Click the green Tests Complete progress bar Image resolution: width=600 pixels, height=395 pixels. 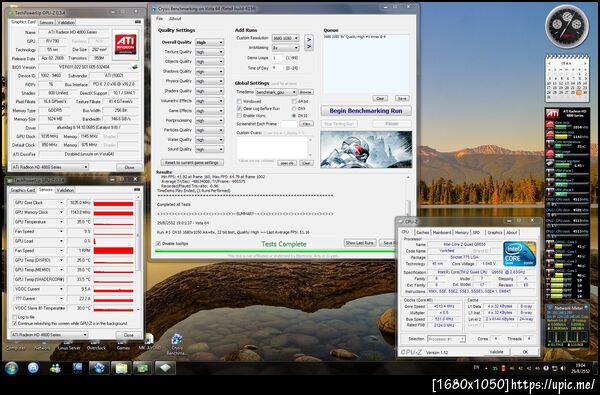tap(275, 251)
